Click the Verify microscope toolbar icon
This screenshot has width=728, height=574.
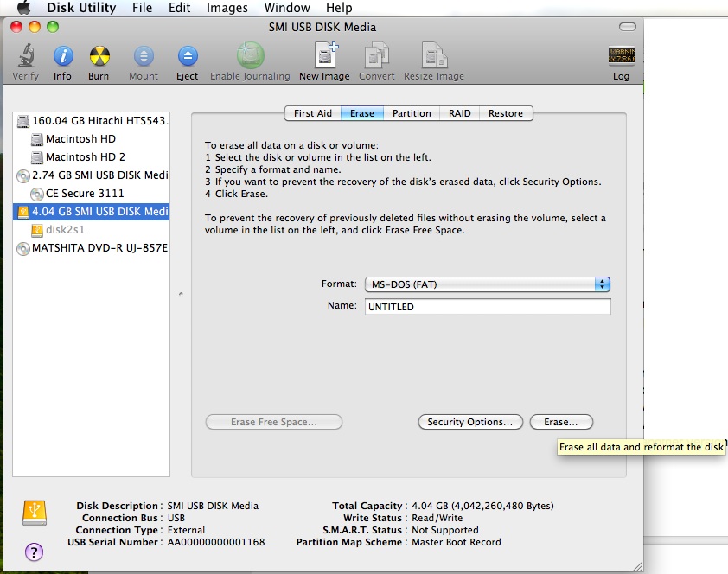(x=26, y=55)
